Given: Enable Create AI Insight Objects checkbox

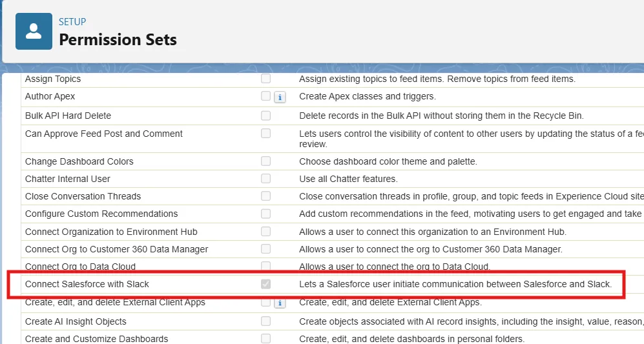Looking at the screenshot, I should [265, 321].
